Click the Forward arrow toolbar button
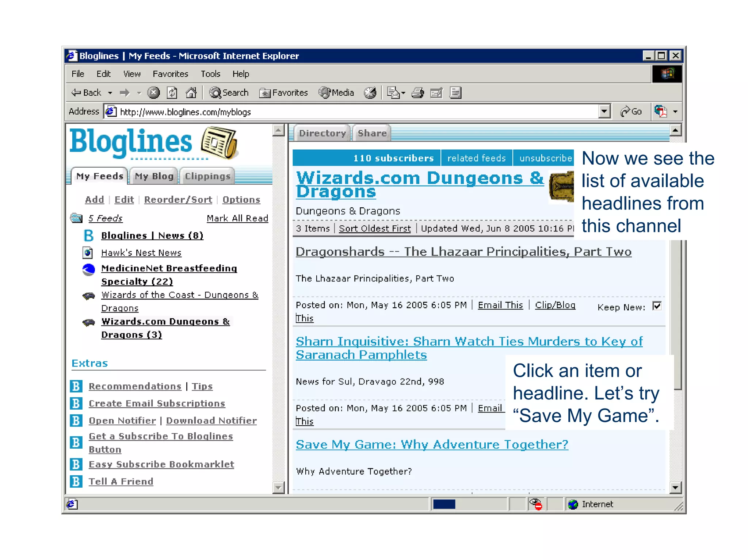The height and width of the screenshot is (560, 748). pyautogui.click(x=125, y=93)
